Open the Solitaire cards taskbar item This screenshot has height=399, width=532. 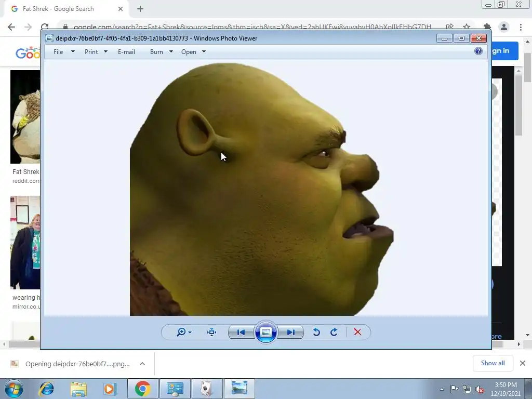[207, 389]
